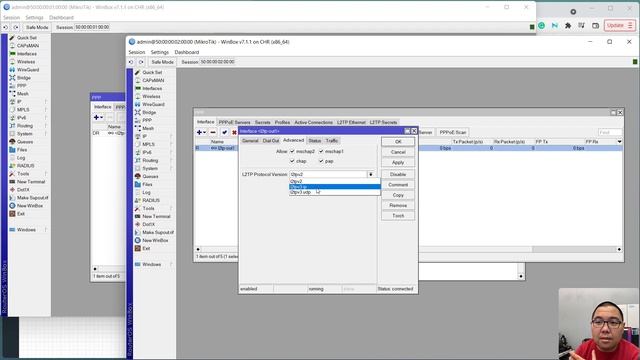This screenshot has height=360, width=640.
Task: Open the column chooser dropdown in PPP table header
Action: tap(619, 142)
